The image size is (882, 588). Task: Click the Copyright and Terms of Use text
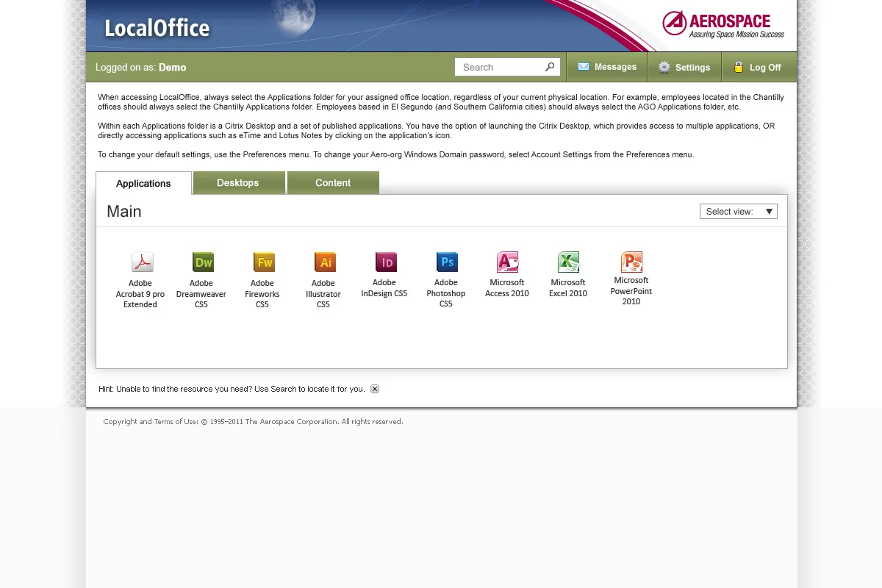tap(253, 422)
